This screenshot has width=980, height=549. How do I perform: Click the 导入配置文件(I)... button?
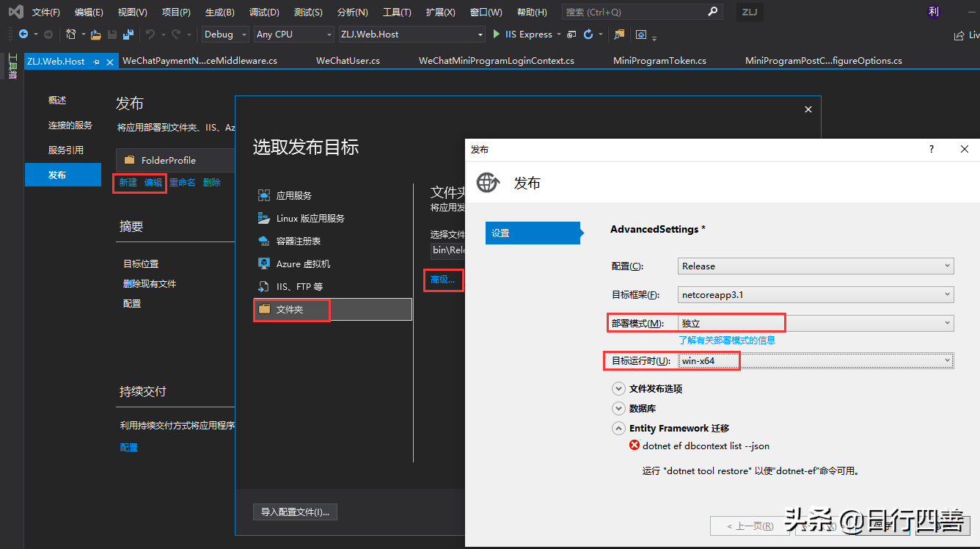[x=295, y=512]
